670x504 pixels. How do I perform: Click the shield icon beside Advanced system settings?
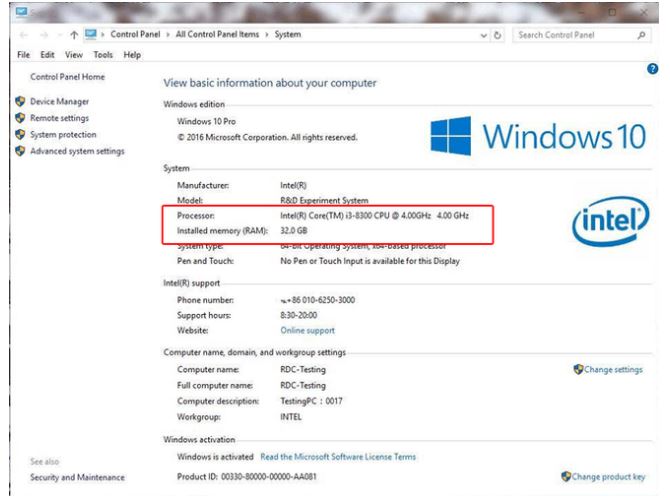[20, 151]
